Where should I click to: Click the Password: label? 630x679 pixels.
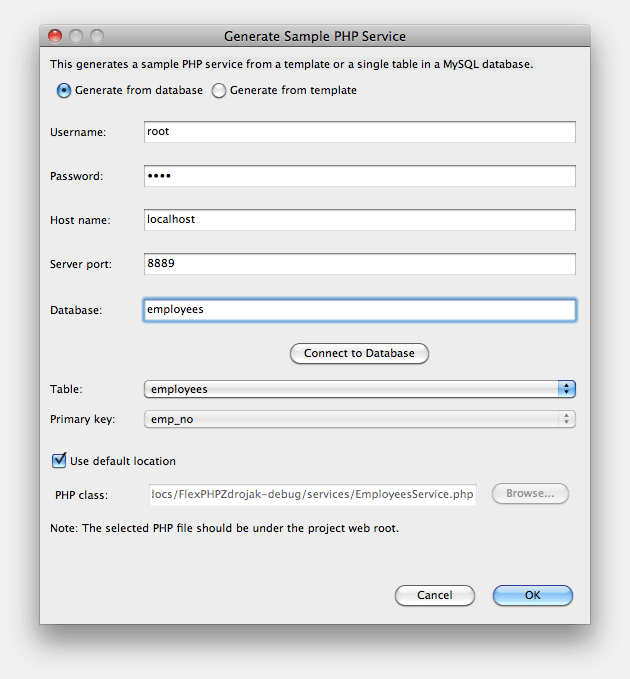[x=77, y=176]
